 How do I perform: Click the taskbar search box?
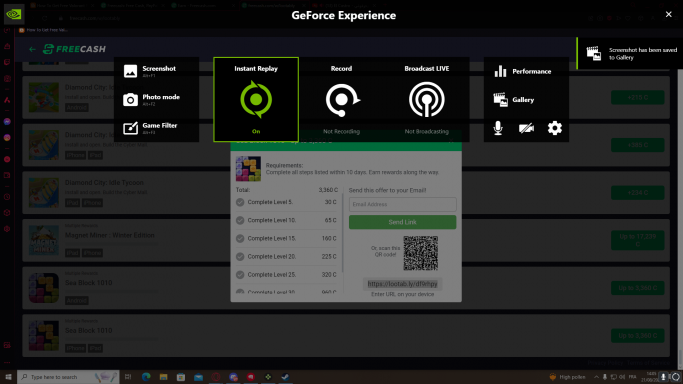pyautogui.click(x=68, y=377)
